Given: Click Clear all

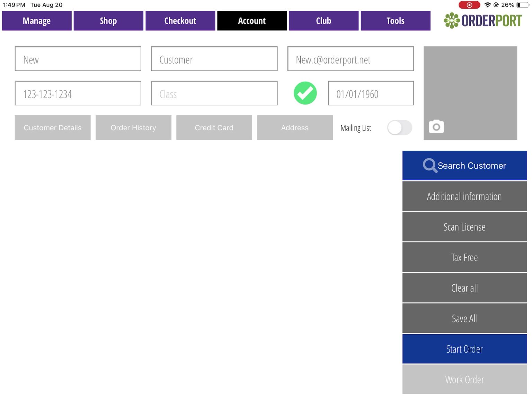Looking at the screenshot, I should click(x=464, y=288).
